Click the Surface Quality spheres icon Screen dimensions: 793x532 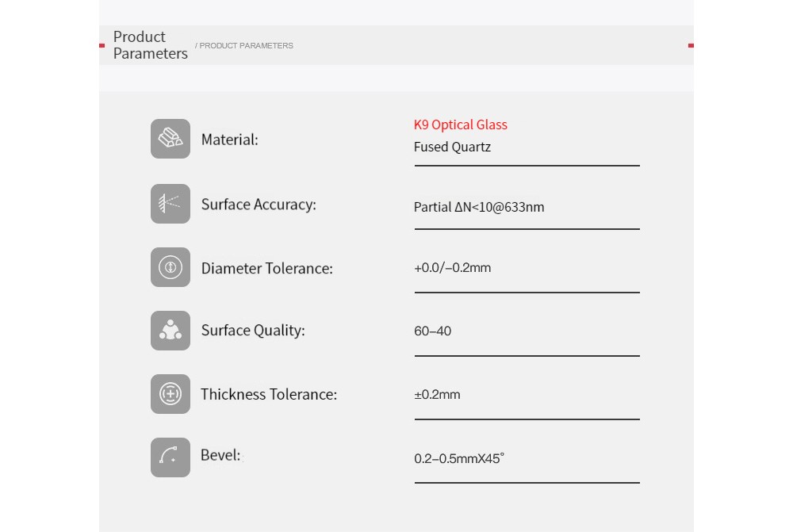[170, 331]
